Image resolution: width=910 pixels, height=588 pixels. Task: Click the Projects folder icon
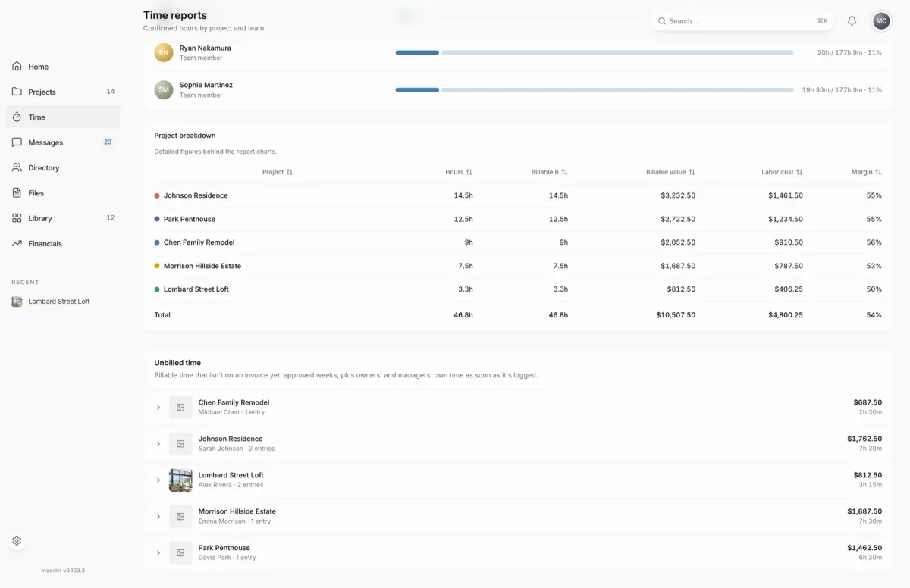[17, 92]
